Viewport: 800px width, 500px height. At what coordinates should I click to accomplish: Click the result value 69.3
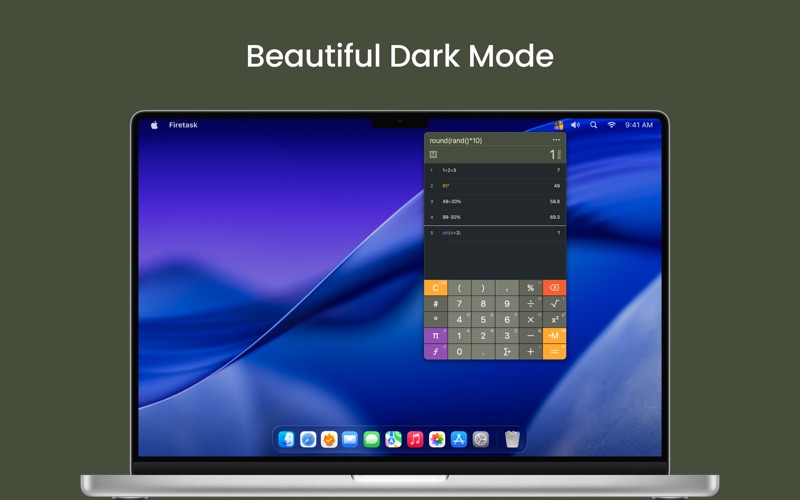555,217
